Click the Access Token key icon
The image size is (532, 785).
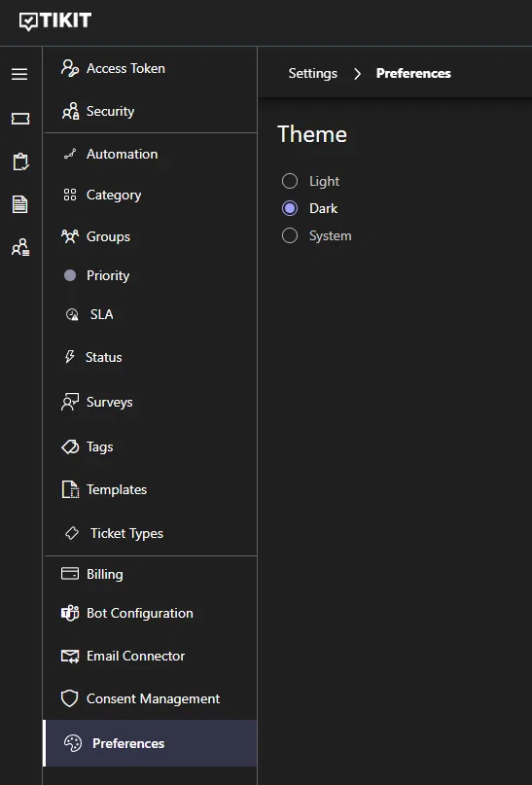coord(70,68)
